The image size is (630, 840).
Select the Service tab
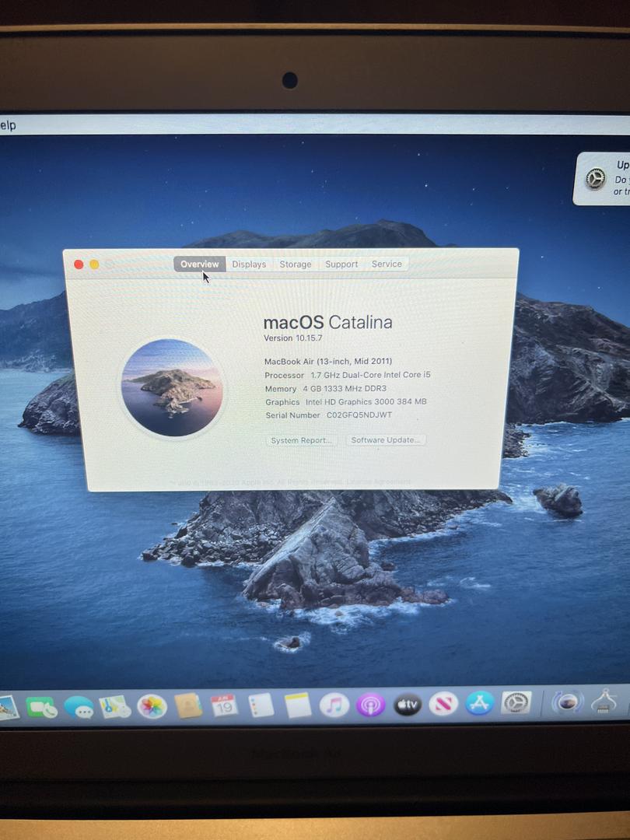click(x=387, y=264)
